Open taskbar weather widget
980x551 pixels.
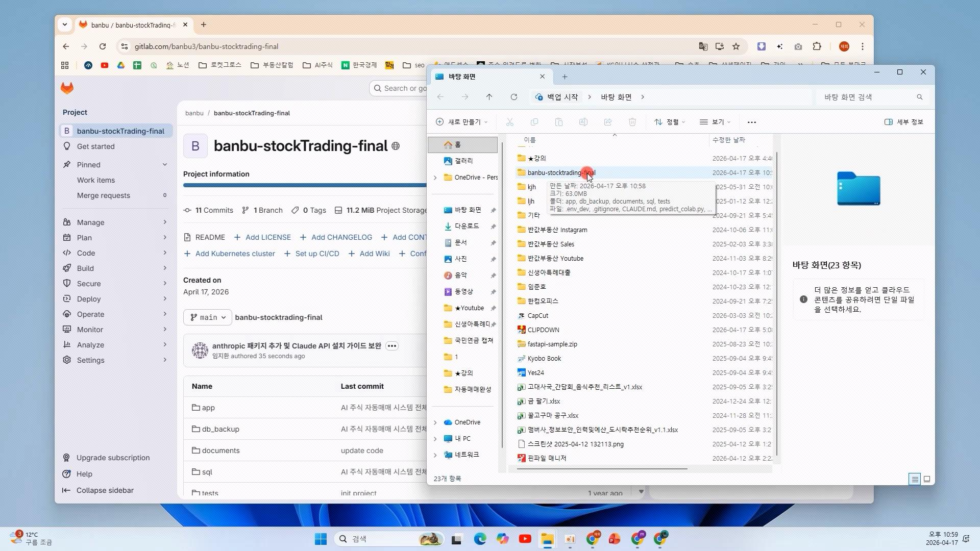pyautogui.click(x=31, y=538)
